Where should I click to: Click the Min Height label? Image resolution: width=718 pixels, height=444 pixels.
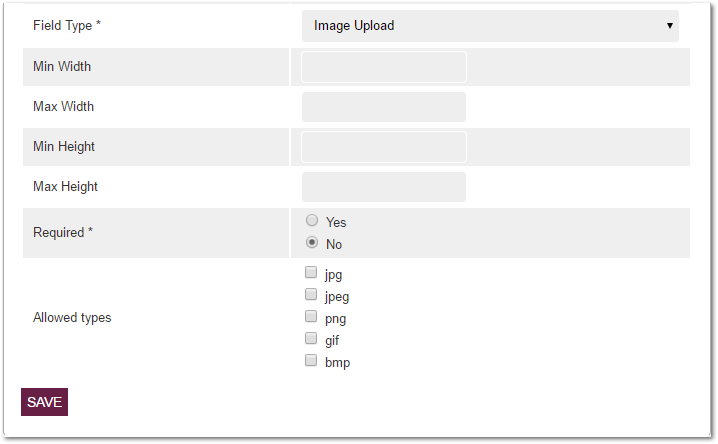pos(64,147)
